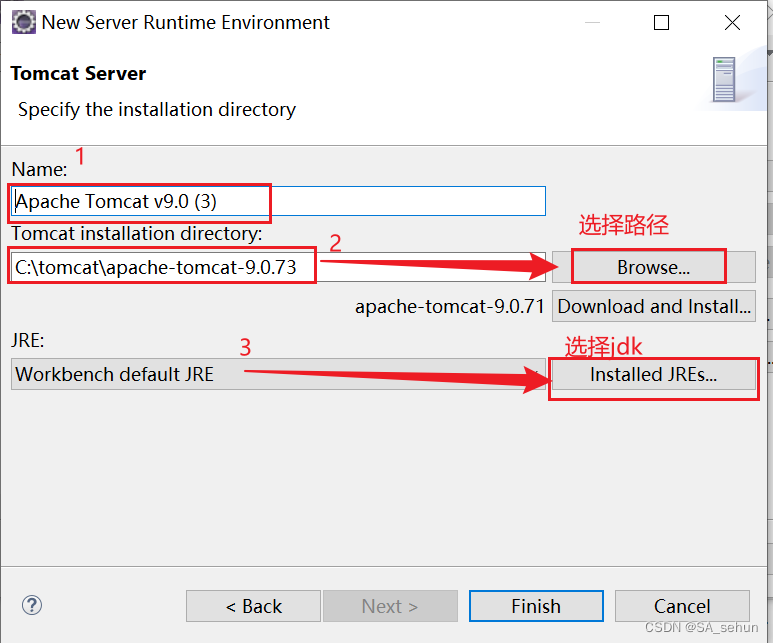Click the 'Name:' label
The width and height of the screenshot is (773, 643).
pyautogui.click(x=39, y=169)
